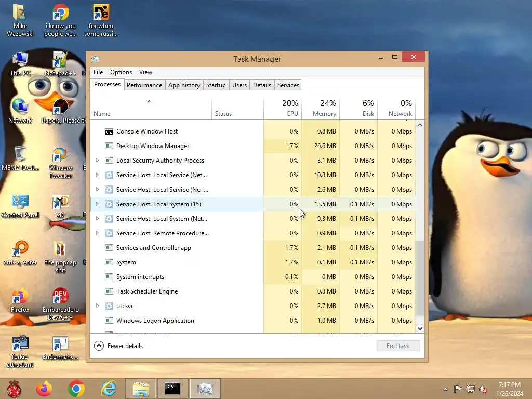Screen dimensions: 532x399
Task: Click the 13.5 MB memory cell
Action: 321,204
